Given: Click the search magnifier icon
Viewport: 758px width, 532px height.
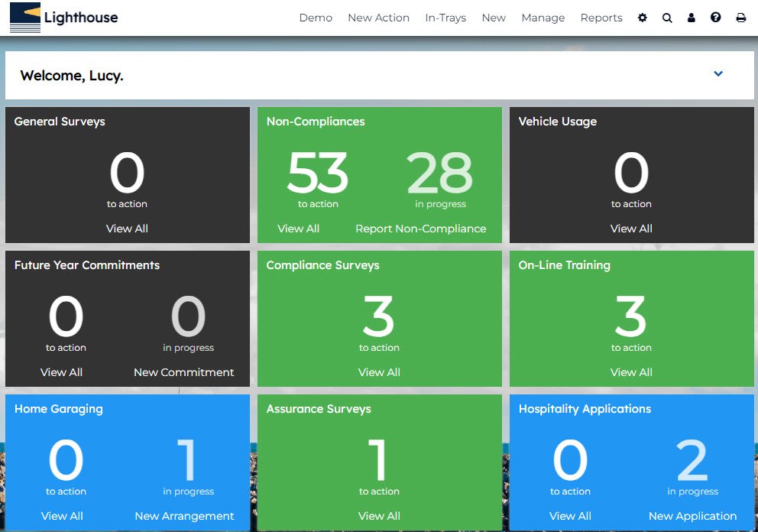Looking at the screenshot, I should [x=667, y=18].
